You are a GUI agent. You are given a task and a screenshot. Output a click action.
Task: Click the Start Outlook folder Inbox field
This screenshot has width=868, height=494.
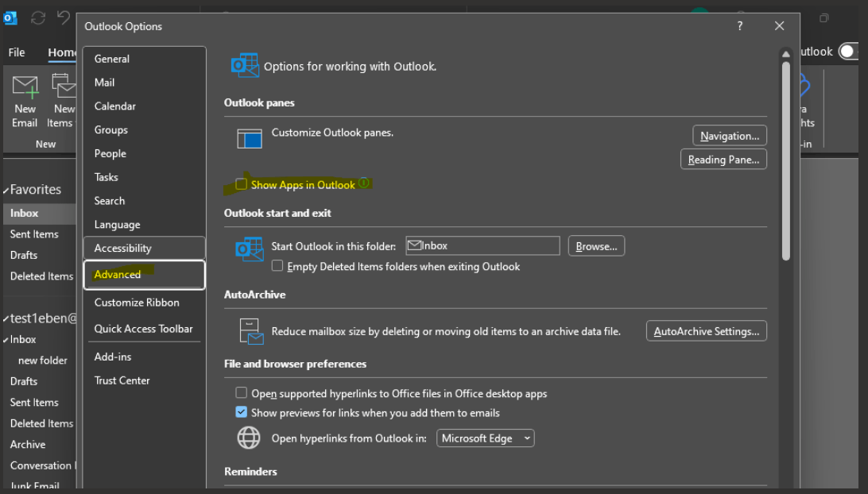(482, 245)
